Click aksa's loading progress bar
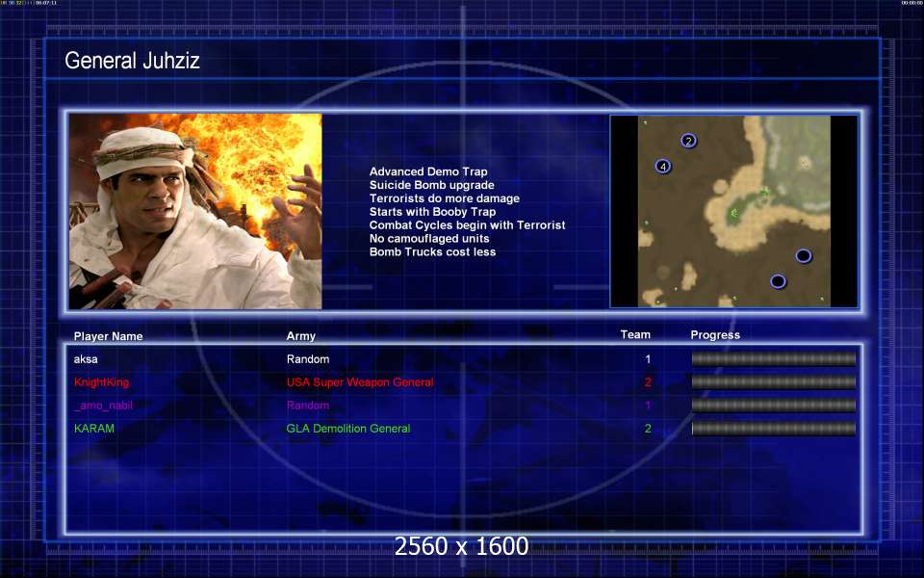The width and height of the screenshot is (924, 578). pyautogui.click(x=774, y=358)
